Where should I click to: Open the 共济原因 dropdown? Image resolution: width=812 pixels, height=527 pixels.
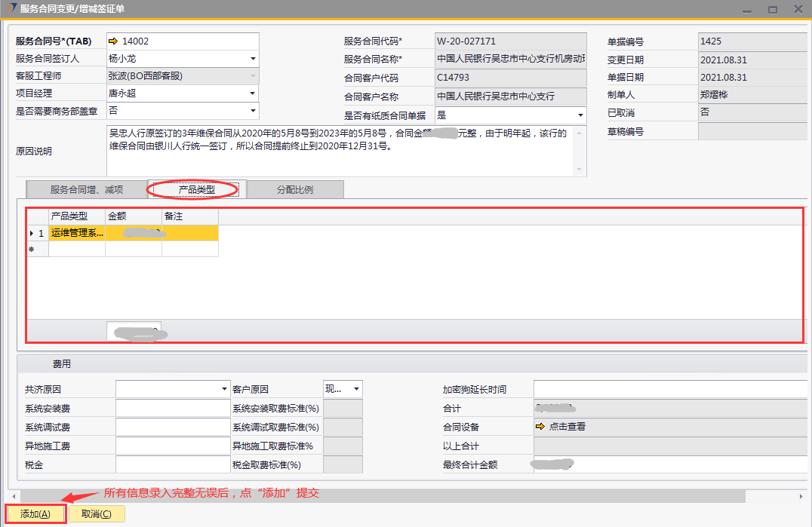pyautogui.click(x=225, y=389)
